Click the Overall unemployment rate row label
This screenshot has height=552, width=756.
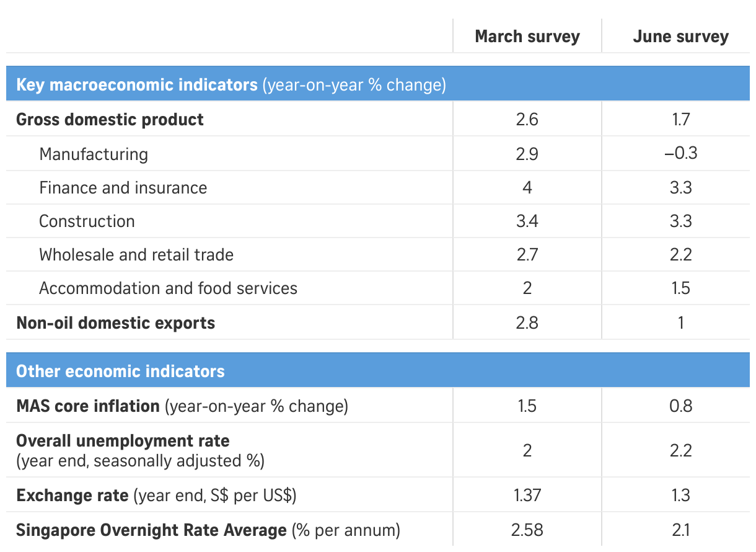click(x=123, y=442)
